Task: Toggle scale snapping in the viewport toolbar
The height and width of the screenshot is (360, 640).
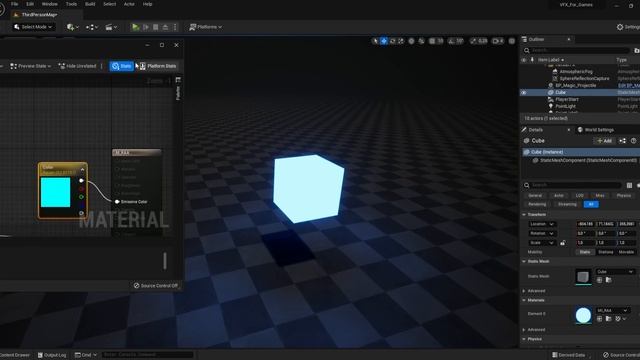Action: (473, 41)
